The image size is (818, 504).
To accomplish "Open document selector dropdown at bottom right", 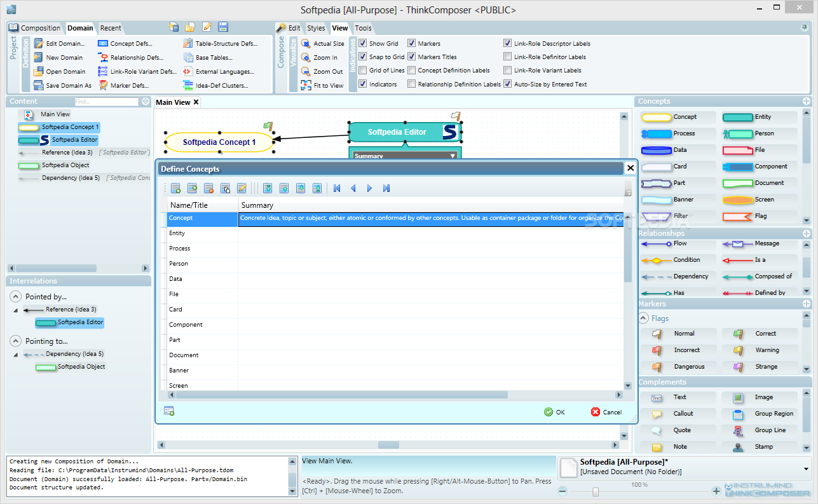I will [806, 469].
